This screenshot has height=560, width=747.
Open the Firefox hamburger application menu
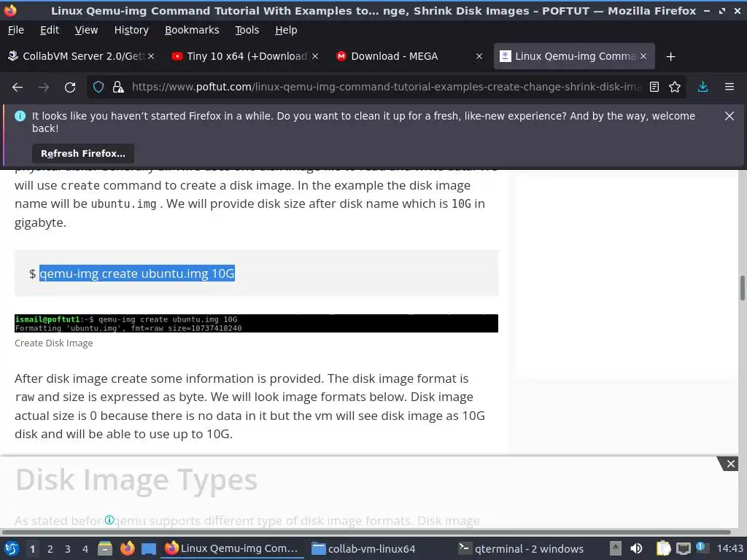(x=729, y=87)
